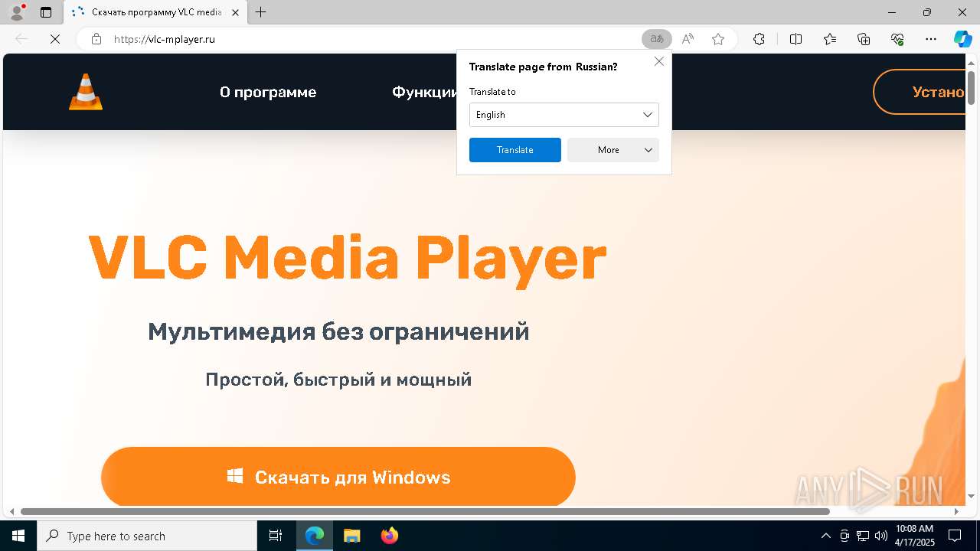Open the Функции menu item
Screen dimensions: 980x551
point(425,92)
